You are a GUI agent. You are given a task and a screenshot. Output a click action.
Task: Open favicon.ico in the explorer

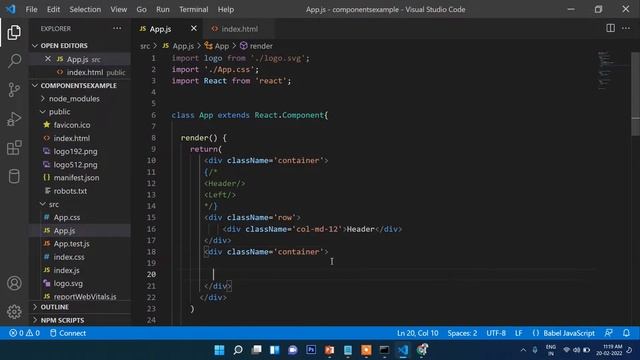(x=80, y=125)
